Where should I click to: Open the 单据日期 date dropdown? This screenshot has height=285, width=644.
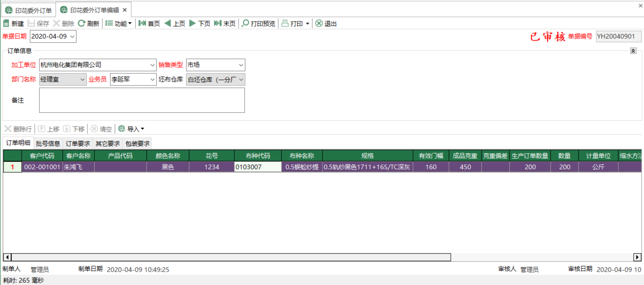tap(72, 36)
